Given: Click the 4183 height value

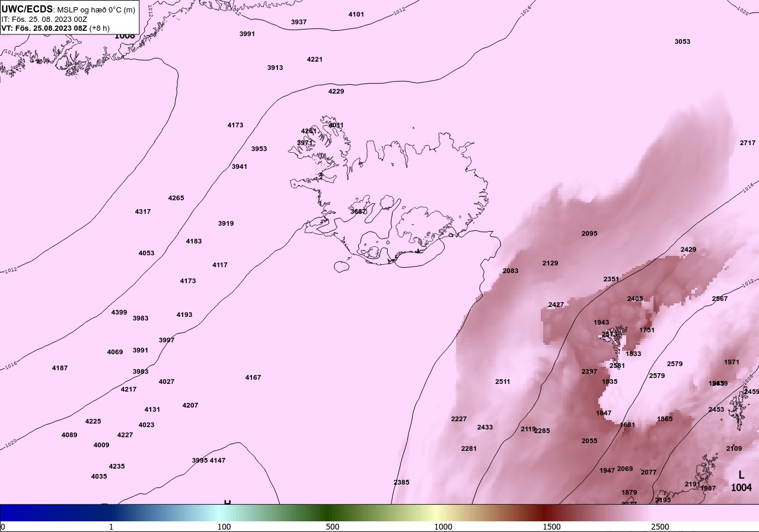Looking at the screenshot, I should point(194,241).
